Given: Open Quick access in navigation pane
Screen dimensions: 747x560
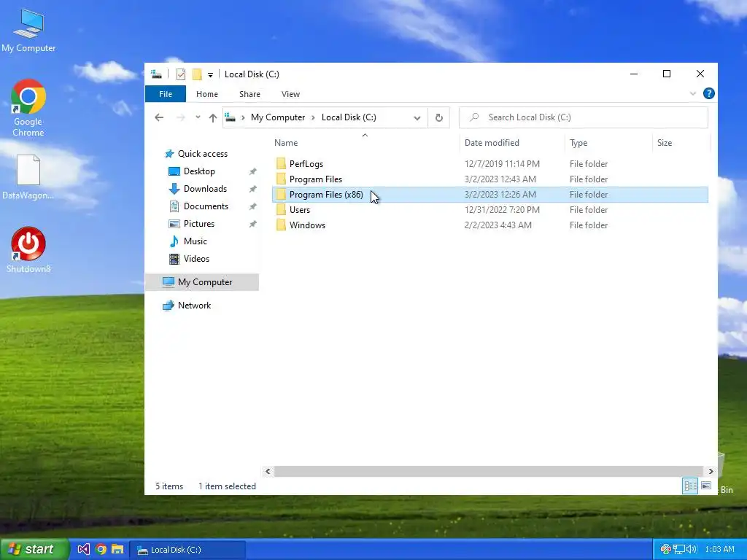Looking at the screenshot, I should 203,154.
